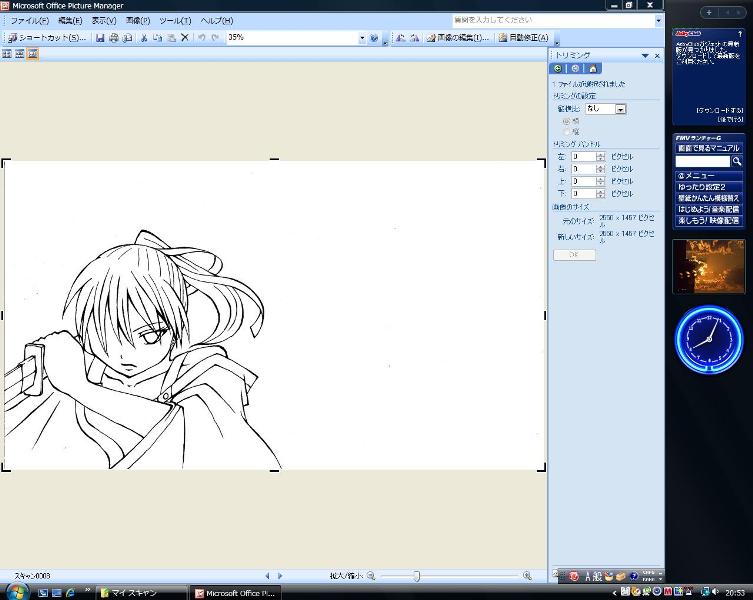Click ダウンロードする link in sidebar gadget
This screenshot has width=753, height=600.
click(719, 110)
